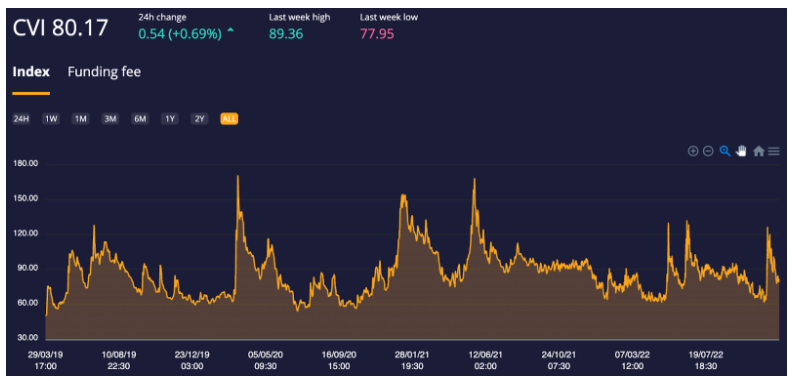Screen dimensions: 792x381
Task: Click the 16/09/20 15:00 date label
Action: [x=339, y=360]
